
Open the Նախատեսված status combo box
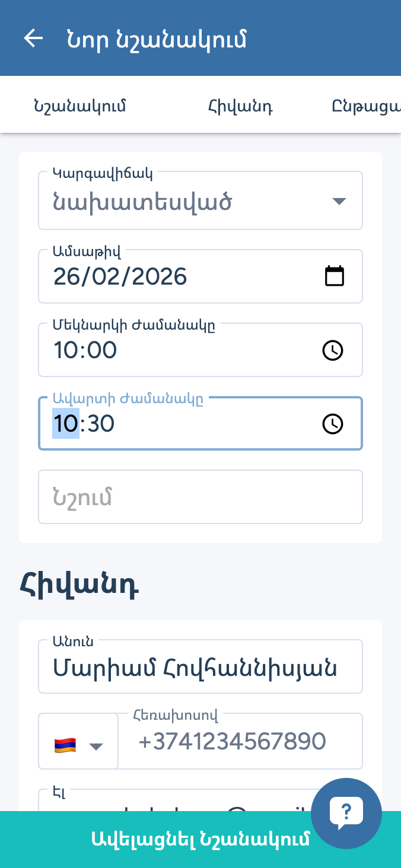tap(178, 202)
